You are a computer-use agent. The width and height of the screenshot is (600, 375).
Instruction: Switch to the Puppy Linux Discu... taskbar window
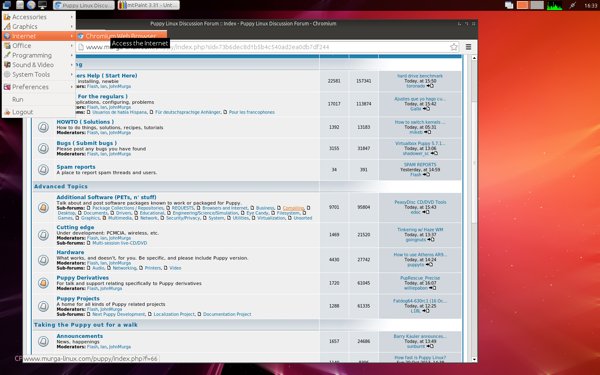pyautogui.click(x=83, y=5)
